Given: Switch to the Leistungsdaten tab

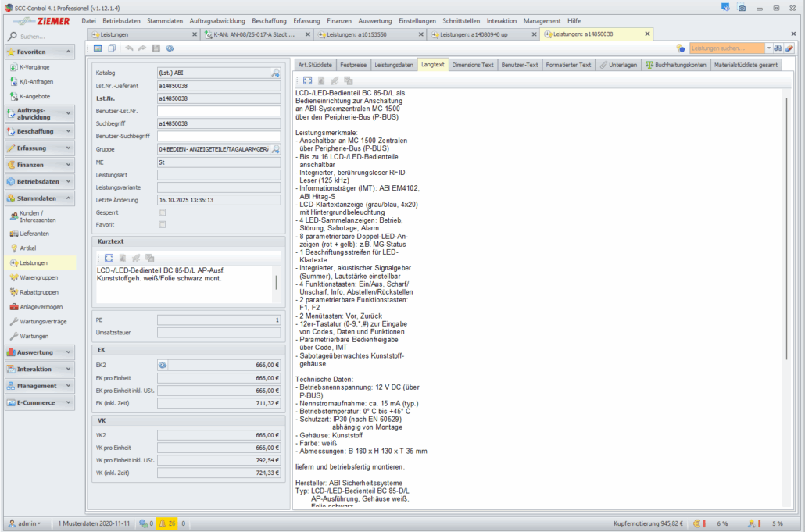Looking at the screenshot, I should point(393,65).
